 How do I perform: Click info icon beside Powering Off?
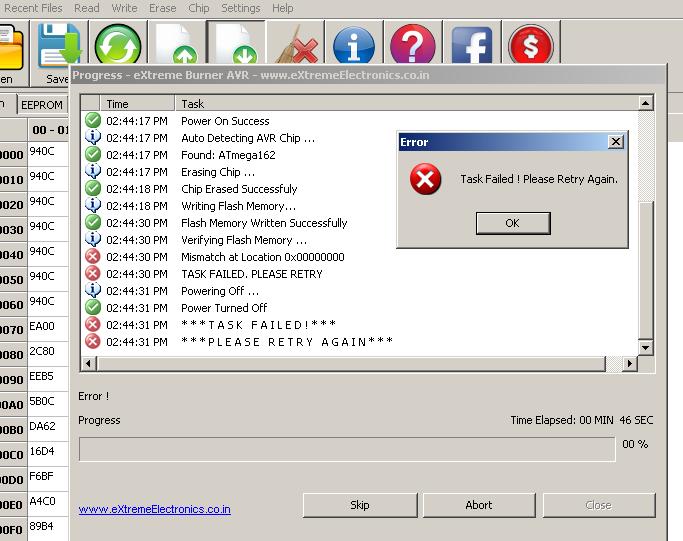[93, 291]
